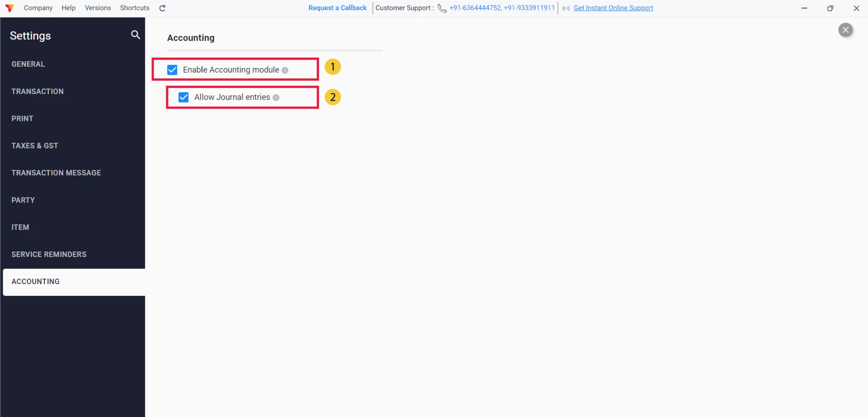Click the settings search magnifier icon
Viewport: 868px width, 417px height.
pyautogui.click(x=135, y=35)
